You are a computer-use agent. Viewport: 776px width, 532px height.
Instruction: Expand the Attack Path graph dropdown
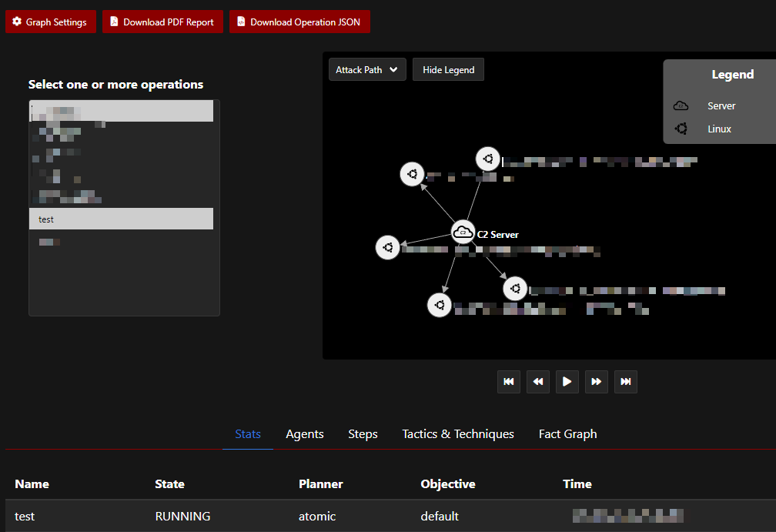[367, 70]
